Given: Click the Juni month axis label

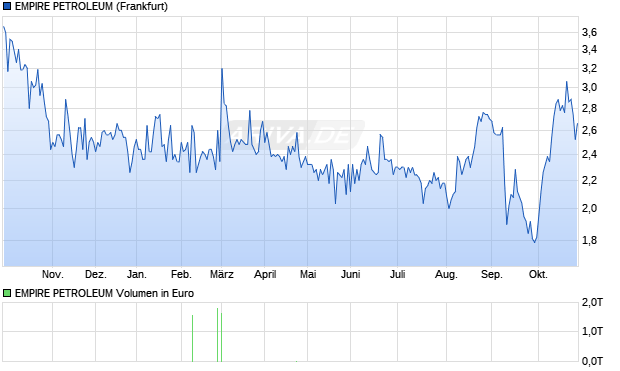Looking at the screenshot, I should click(x=350, y=274).
